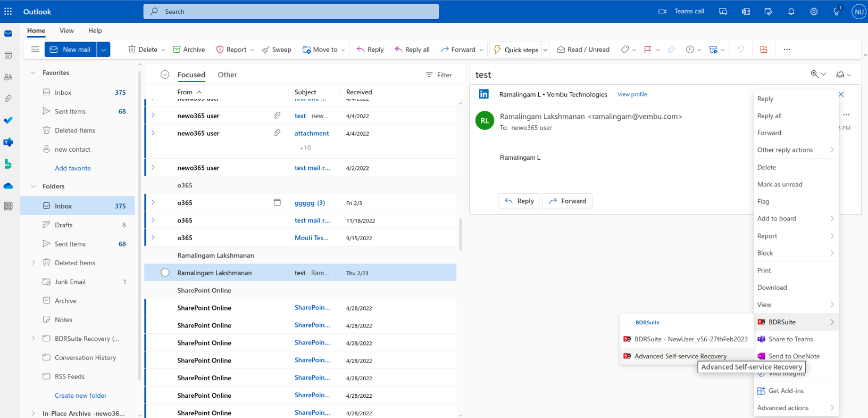Click the Flag icon in the toolbar
868x418 pixels.
click(647, 50)
